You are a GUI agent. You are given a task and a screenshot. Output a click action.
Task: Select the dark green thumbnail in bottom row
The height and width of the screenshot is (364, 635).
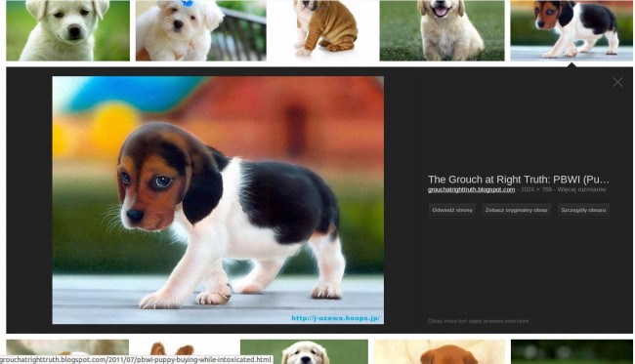click(x=571, y=351)
